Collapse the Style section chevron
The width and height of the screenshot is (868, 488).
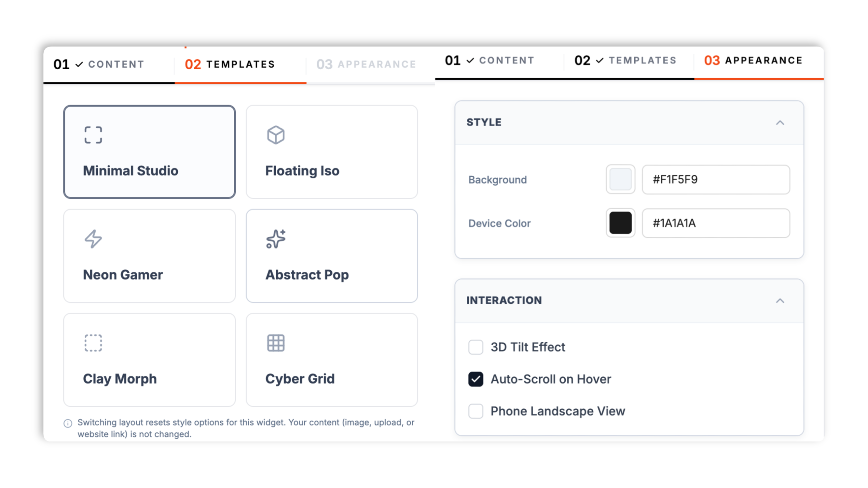[780, 123]
